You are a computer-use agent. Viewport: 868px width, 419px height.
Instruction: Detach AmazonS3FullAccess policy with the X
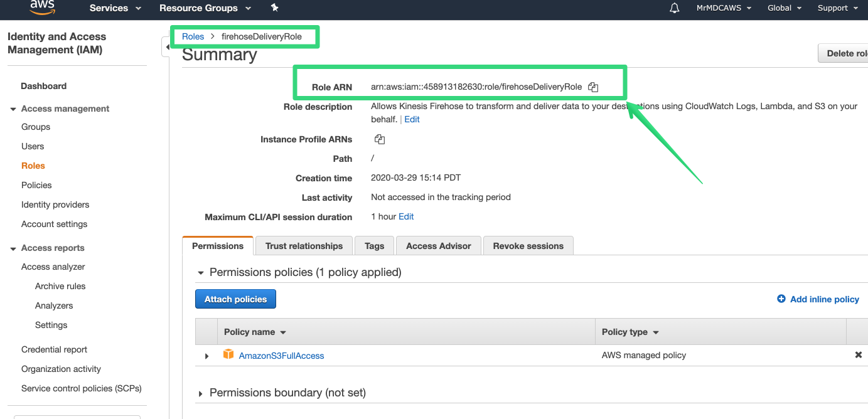[859, 355]
